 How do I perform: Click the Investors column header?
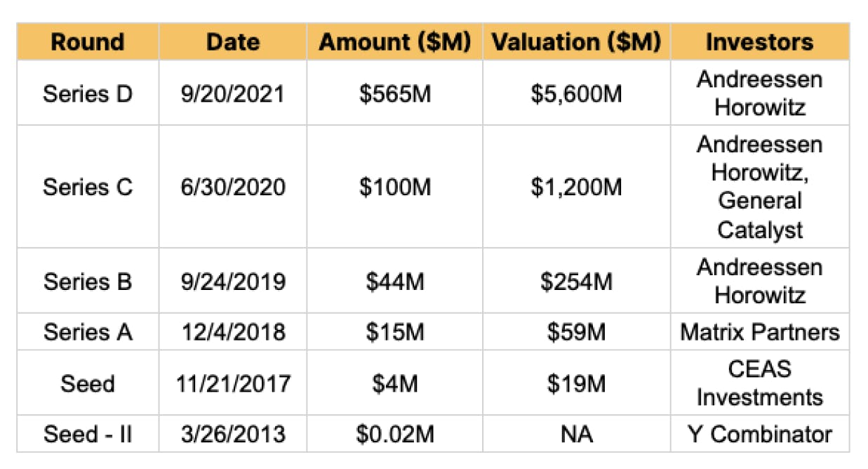(759, 42)
